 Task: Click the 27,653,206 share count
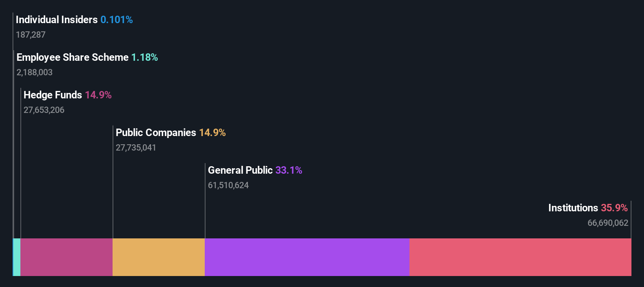click(x=44, y=110)
